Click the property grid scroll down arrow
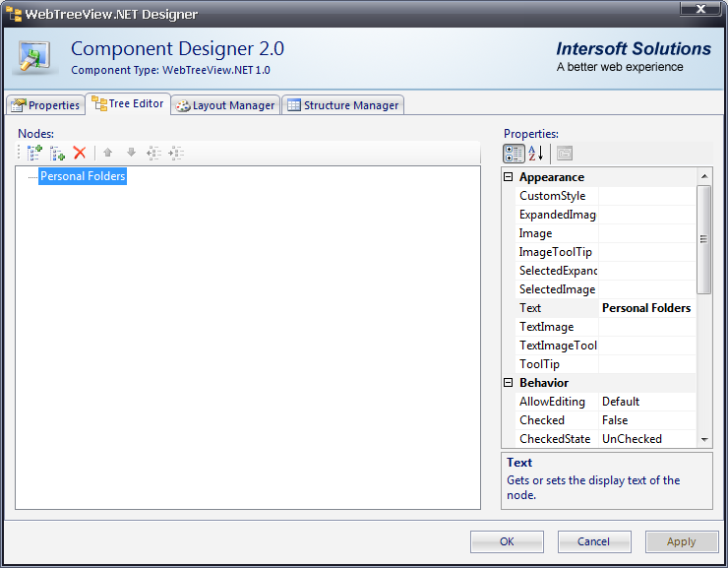Viewport: 728px width, 568px height. (x=704, y=439)
